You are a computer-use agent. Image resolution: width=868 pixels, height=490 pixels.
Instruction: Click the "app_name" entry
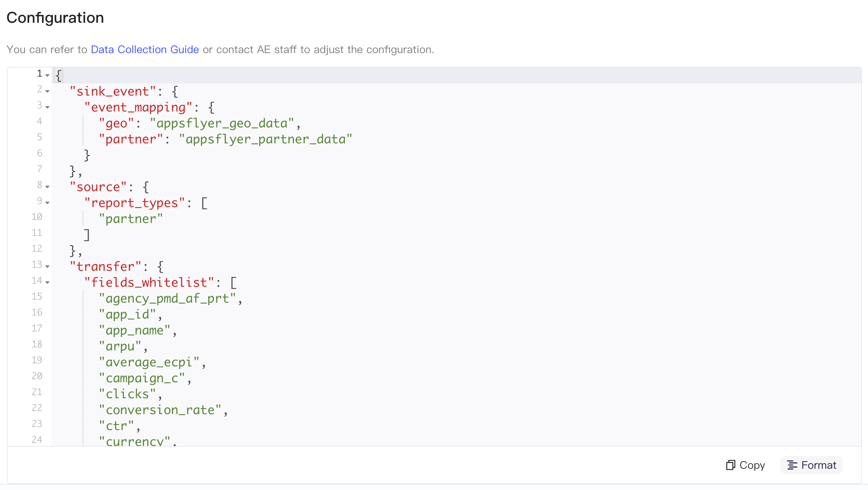tap(135, 330)
